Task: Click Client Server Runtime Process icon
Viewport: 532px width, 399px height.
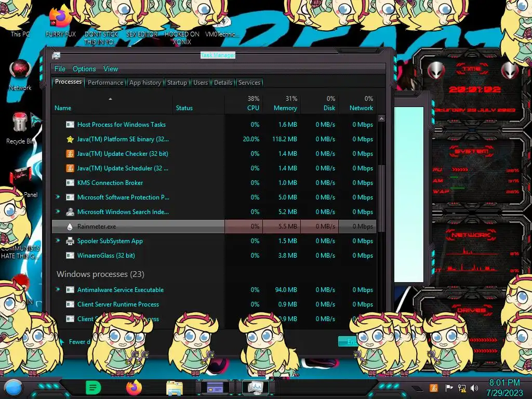Action: click(x=70, y=304)
